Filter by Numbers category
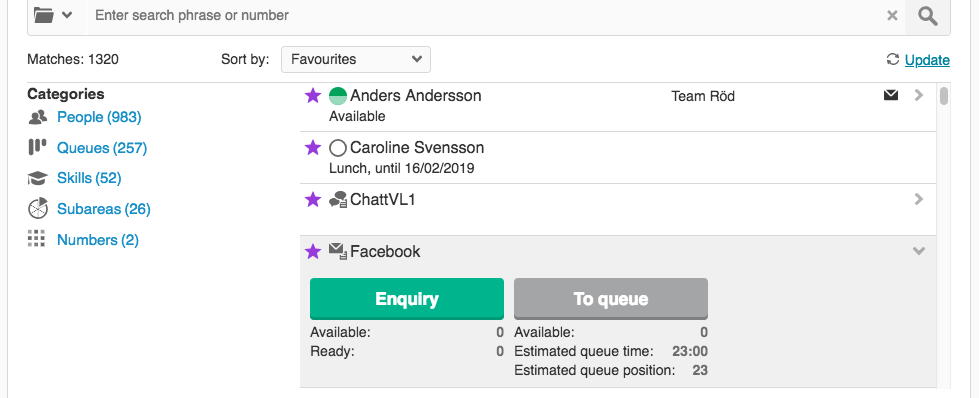This screenshot has height=398, width=979. 97,240
